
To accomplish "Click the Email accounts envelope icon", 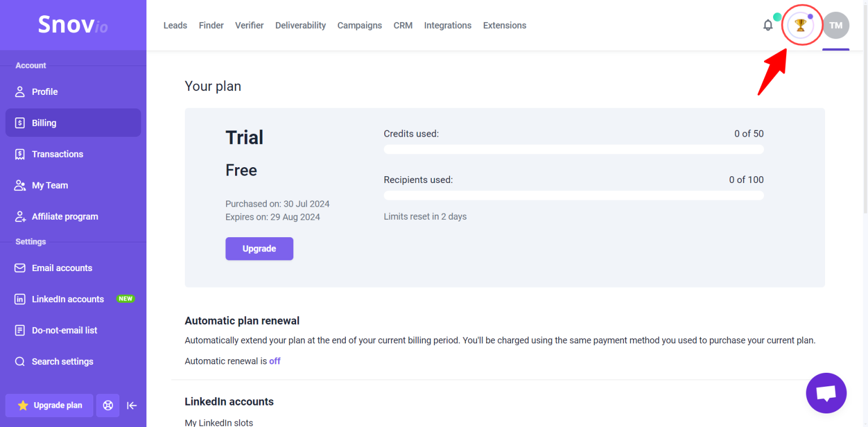I will point(20,268).
